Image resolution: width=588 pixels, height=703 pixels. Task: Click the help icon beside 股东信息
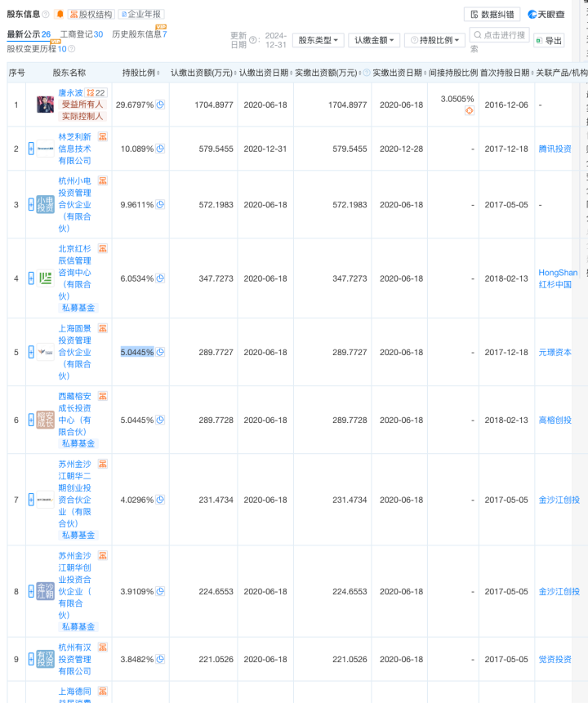(x=46, y=15)
